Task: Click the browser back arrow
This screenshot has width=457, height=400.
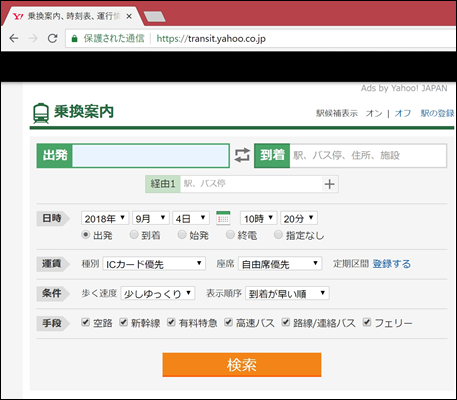Action: tap(13, 38)
